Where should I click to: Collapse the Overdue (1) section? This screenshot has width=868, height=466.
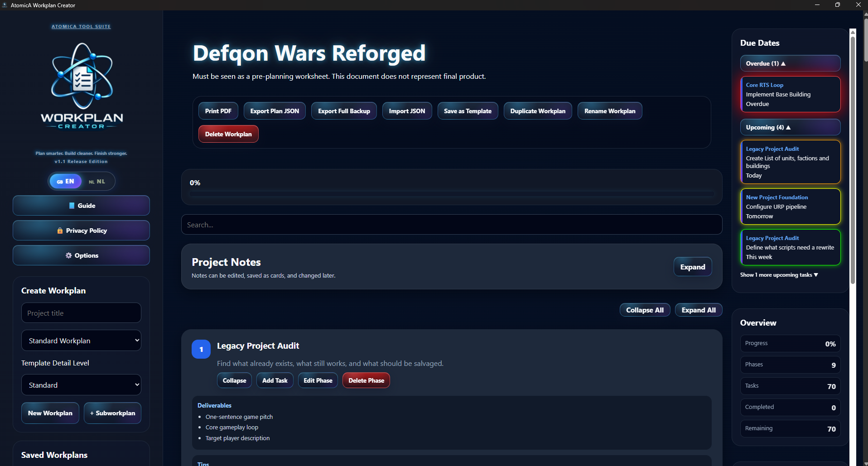pos(790,63)
